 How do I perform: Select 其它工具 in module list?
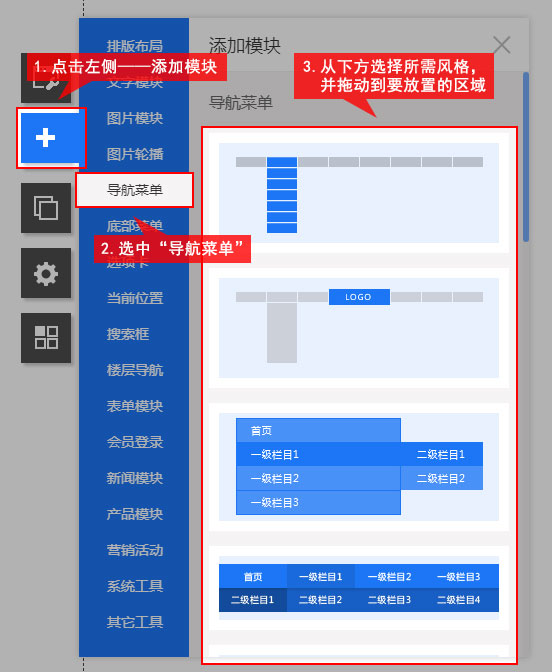pos(135,622)
